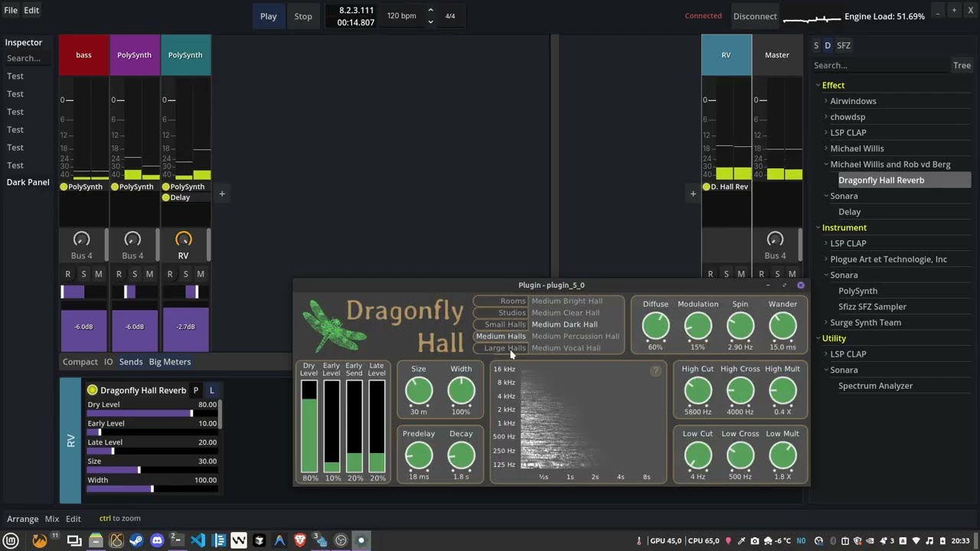The width and height of the screenshot is (980, 551).
Task: Click the plus button left of the RV channel
Action: 693,194
